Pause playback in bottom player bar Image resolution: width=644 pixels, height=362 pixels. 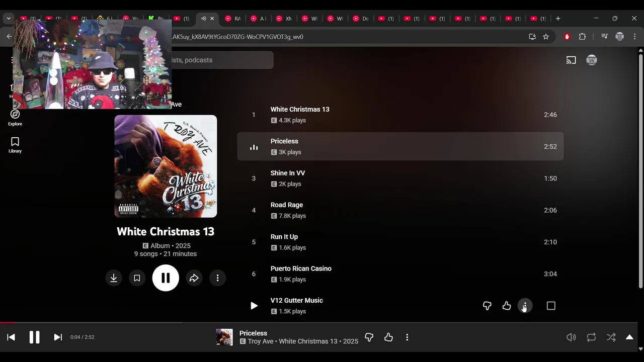pyautogui.click(x=34, y=337)
